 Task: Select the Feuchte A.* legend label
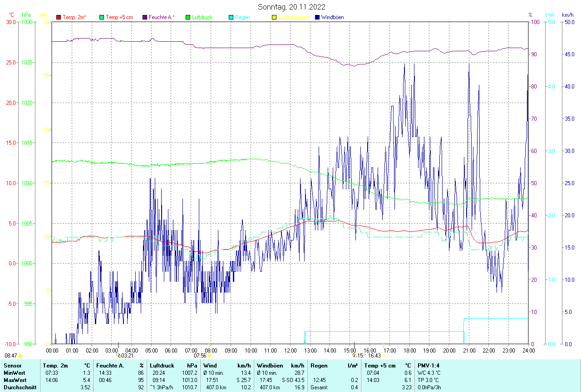pos(162,17)
